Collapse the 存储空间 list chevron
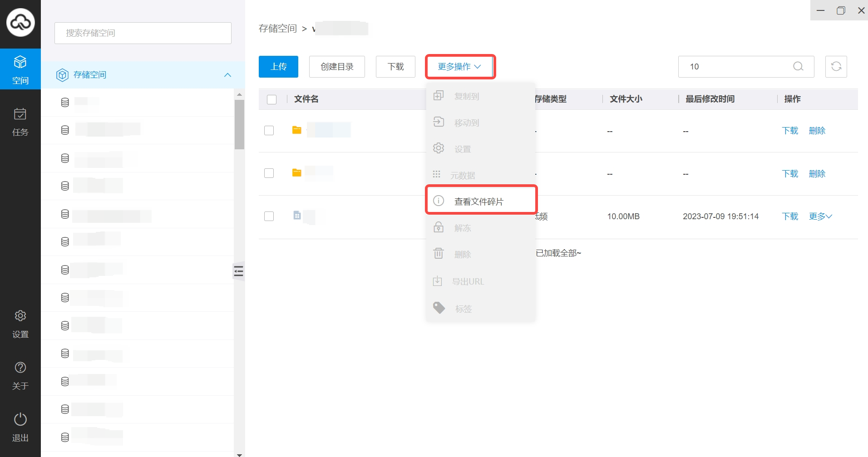Image resolution: width=868 pixels, height=457 pixels. tap(228, 75)
